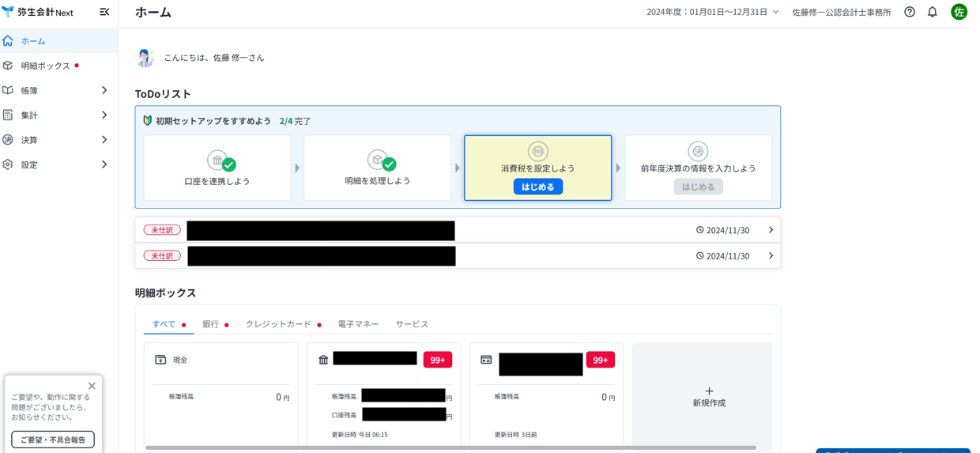Close the feedback popup

[92, 386]
